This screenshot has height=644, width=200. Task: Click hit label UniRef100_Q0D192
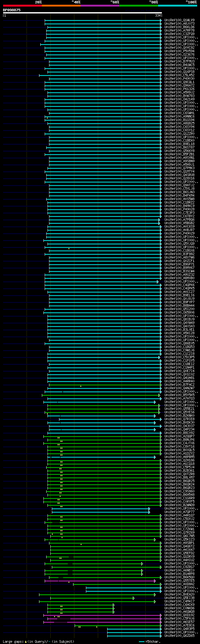click(x=179, y=615)
